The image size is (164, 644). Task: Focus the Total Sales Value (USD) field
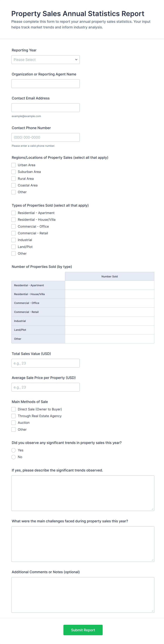[x=45, y=363]
